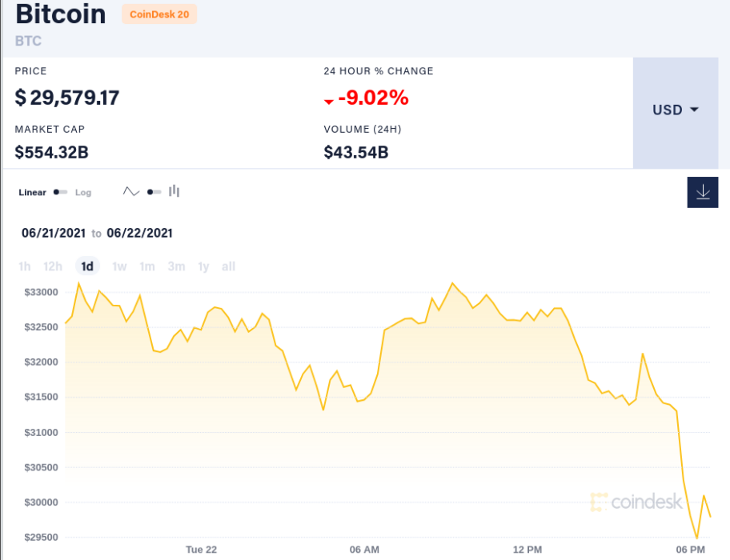The image size is (730, 560).
Task: Click the USD dropdown caret icon
Action: coord(693,110)
